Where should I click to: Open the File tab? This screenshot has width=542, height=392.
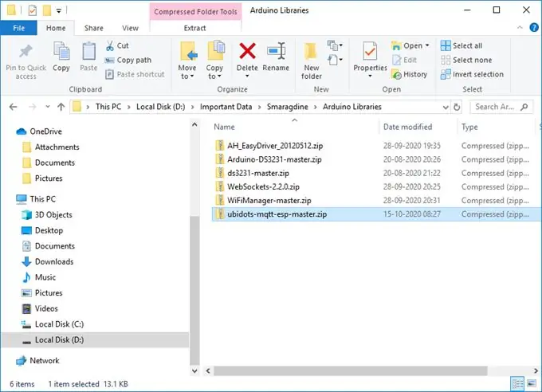click(18, 28)
